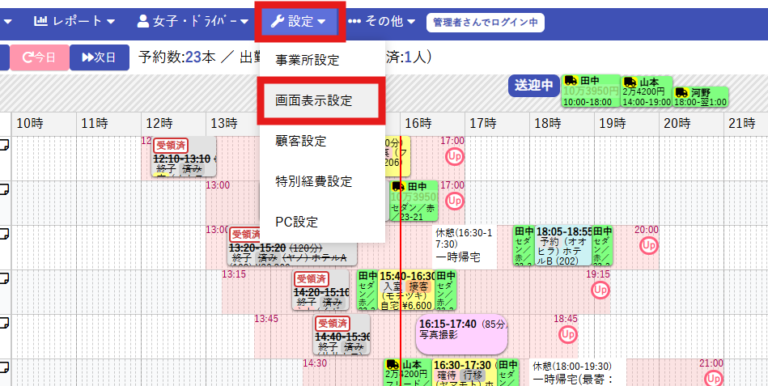Click the Up icon at 17:00 in first row

455,157
